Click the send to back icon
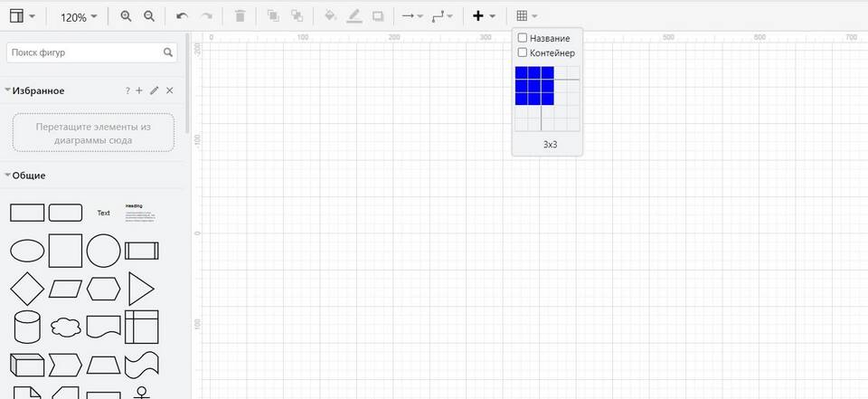868x399 pixels. point(297,16)
